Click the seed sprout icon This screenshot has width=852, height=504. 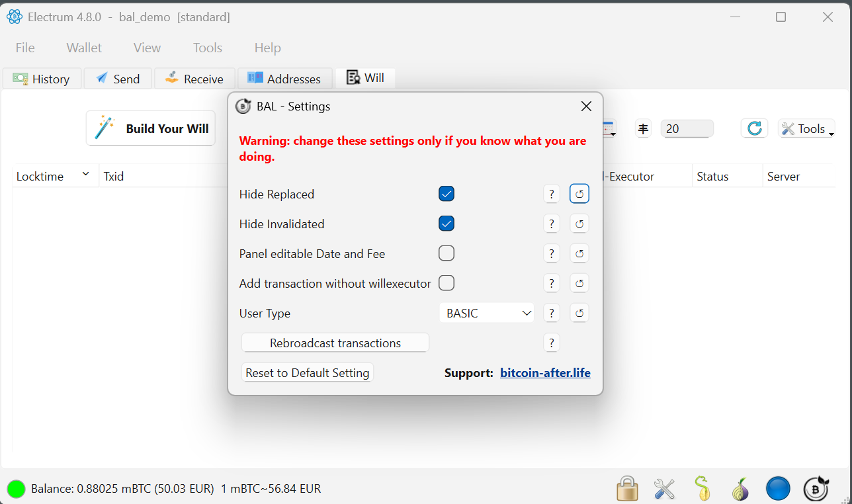pos(703,489)
